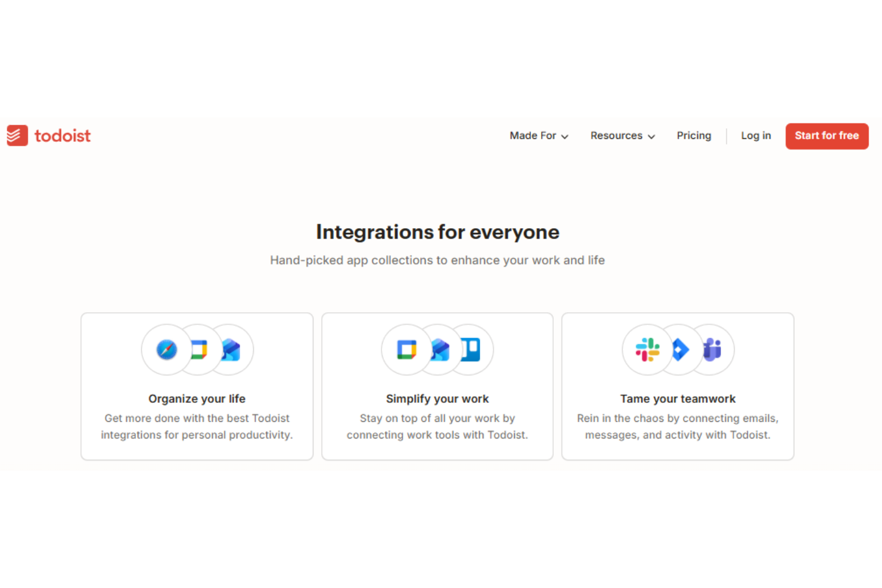This screenshot has height=588, width=882.
Task: Select the Safari icon in Organize your life card
Action: 166,350
